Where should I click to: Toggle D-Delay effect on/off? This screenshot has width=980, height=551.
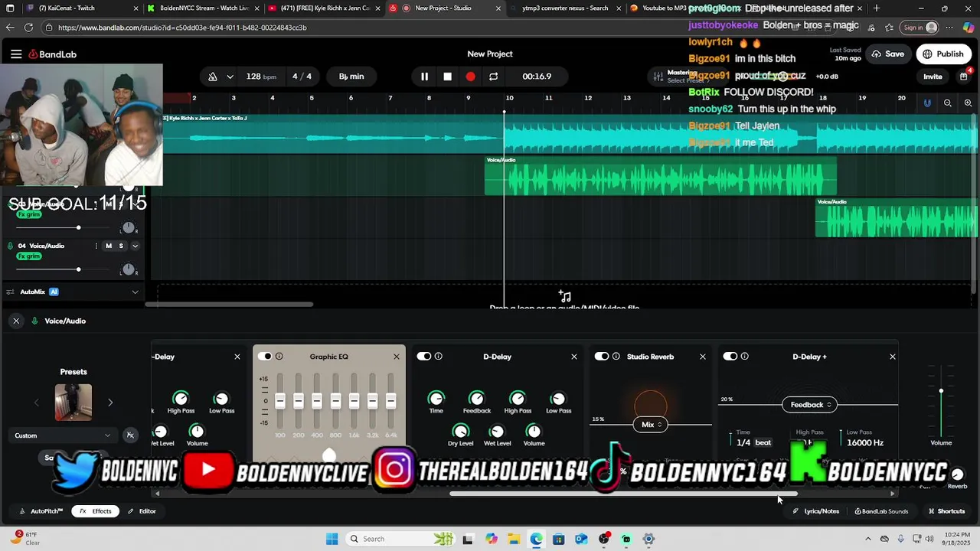pyautogui.click(x=424, y=357)
